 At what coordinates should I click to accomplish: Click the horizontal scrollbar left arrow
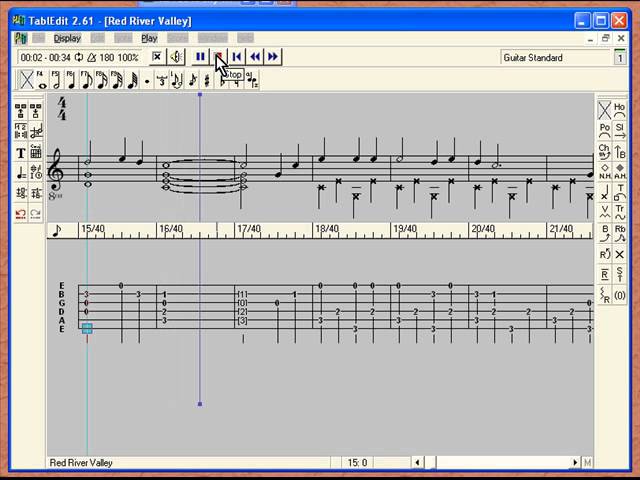tap(417, 462)
